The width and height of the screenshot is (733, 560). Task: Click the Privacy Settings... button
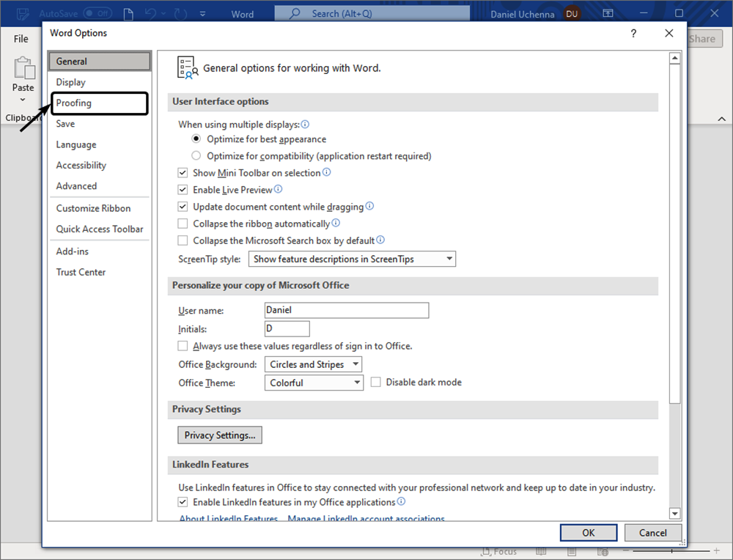click(220, 435)
